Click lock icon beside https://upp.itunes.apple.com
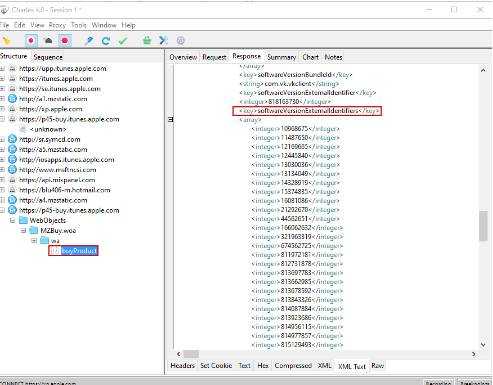493x385 pixels. tap(13, 68)
